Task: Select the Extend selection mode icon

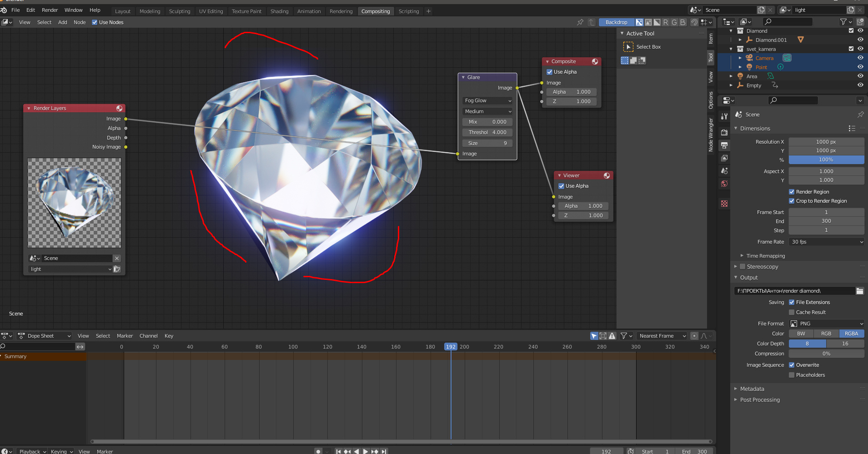Action: pyautogui.click(x=633, y=60)
